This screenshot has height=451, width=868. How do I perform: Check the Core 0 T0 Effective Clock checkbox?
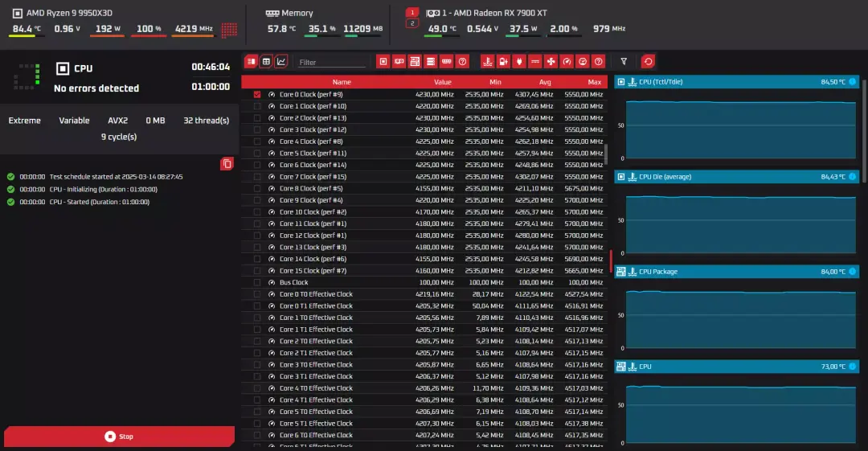point(257,294)
